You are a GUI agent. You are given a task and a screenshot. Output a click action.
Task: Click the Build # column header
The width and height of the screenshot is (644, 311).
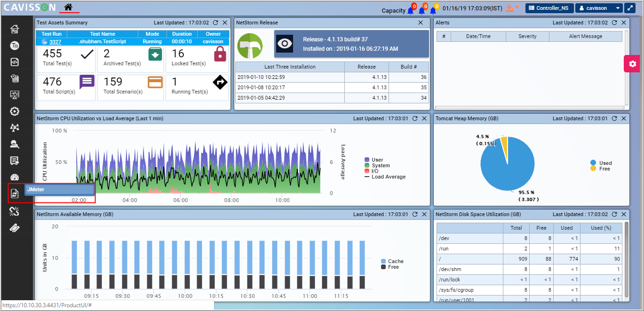(409, 67)
